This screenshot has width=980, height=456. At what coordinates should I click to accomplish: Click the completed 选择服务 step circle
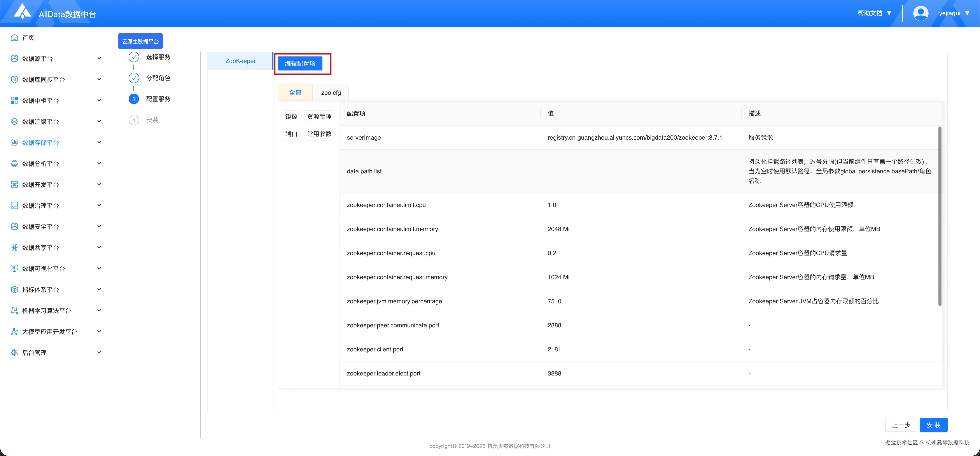click(x=133, y=57)
